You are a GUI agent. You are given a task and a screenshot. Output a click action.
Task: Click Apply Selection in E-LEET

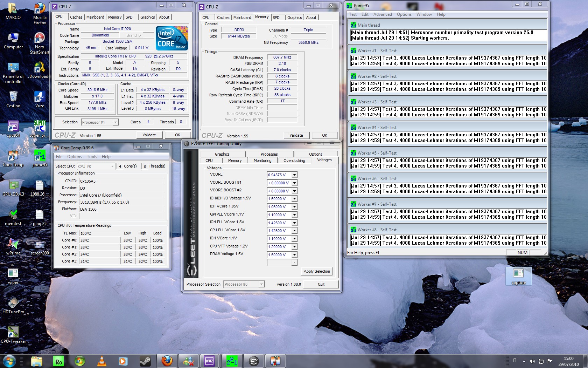pyautogui.click(x=317, y=271)
